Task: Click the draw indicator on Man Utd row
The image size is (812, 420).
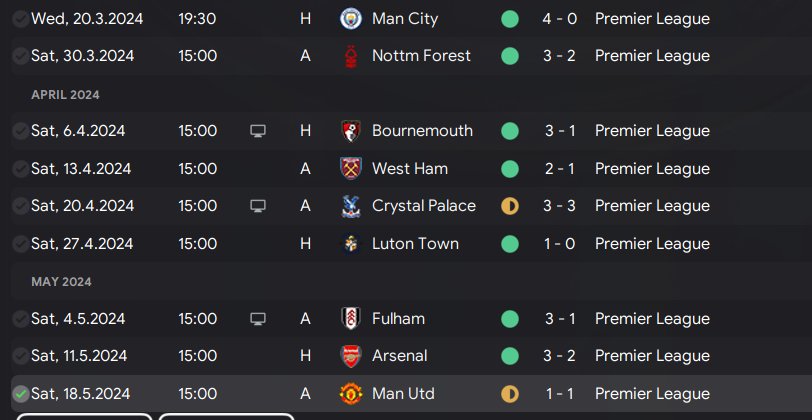Action: coord(510,394)
